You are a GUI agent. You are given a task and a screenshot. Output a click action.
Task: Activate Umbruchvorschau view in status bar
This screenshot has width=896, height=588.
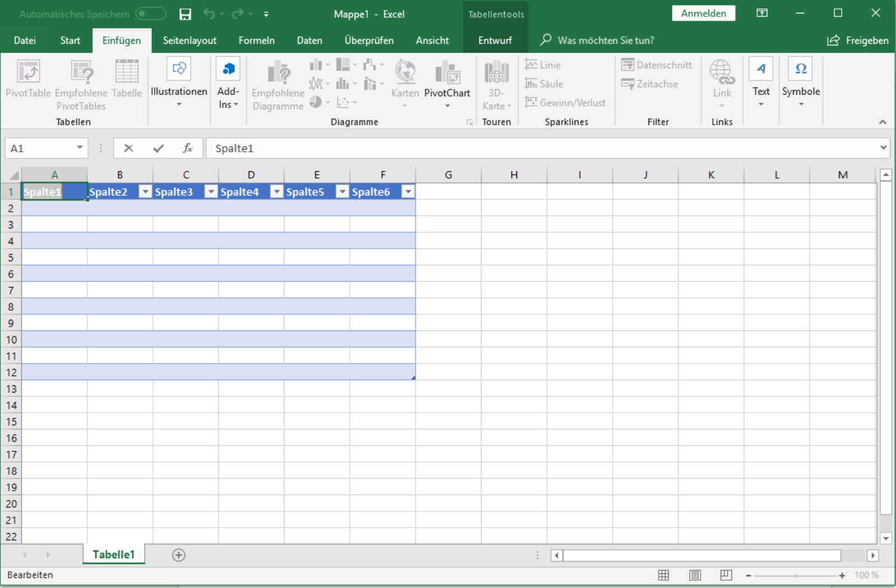[726, 575]
